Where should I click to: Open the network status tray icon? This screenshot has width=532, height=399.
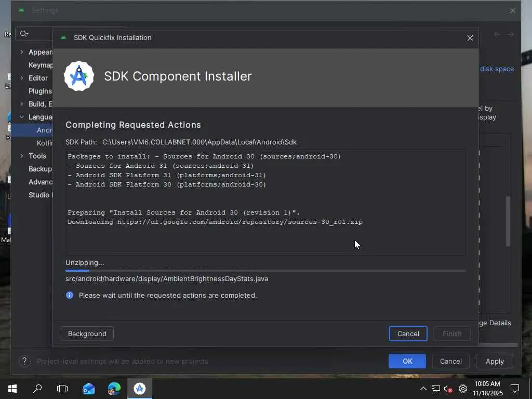[436, 389]
